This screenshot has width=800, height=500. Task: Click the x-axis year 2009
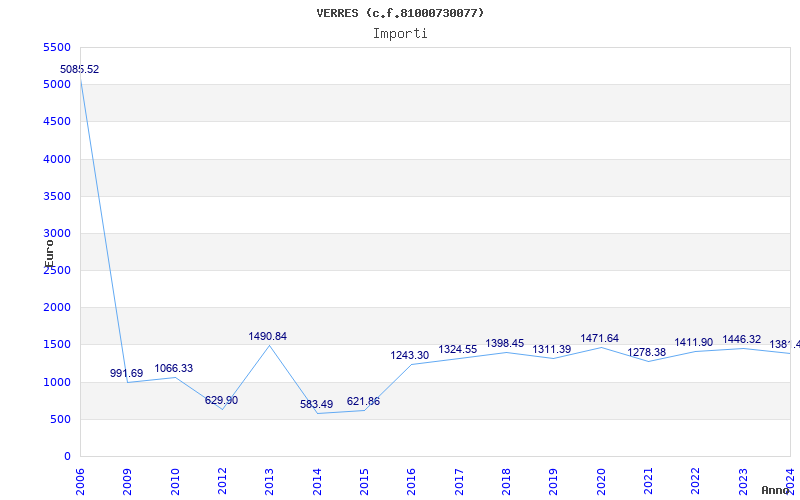[x=128, y=482]
